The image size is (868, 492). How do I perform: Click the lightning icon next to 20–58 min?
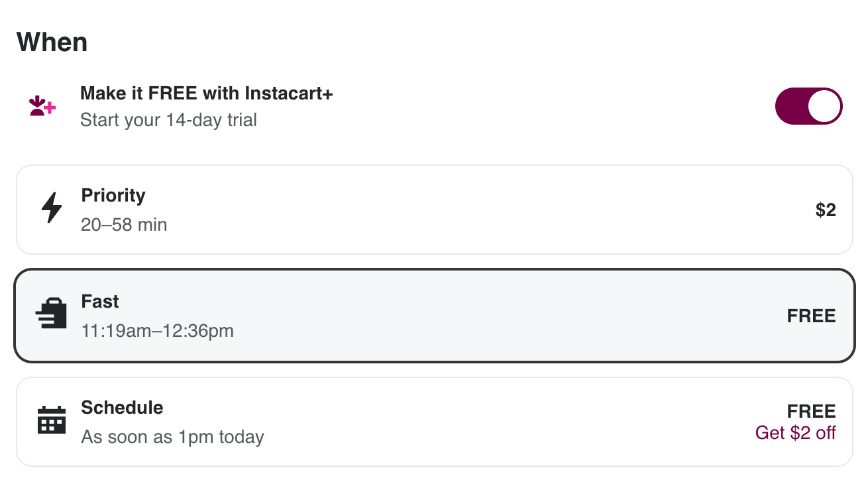pyautogui.click(x=52, y=208)
